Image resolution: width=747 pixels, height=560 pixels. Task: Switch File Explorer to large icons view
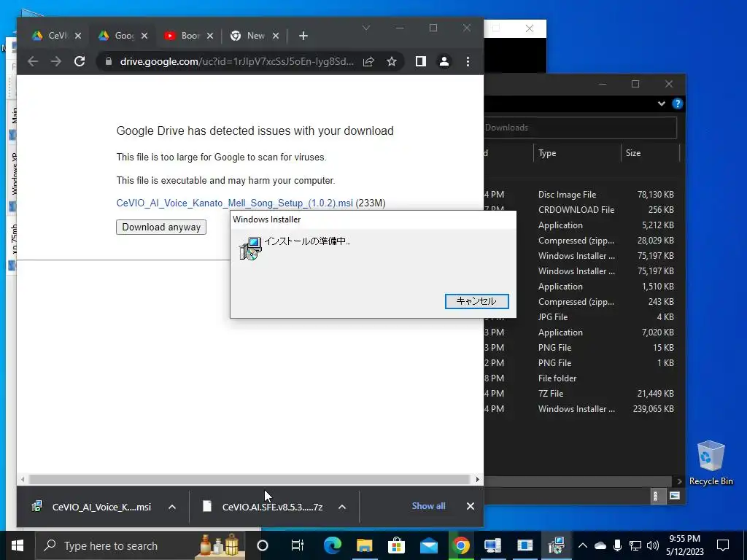(674, 496)
